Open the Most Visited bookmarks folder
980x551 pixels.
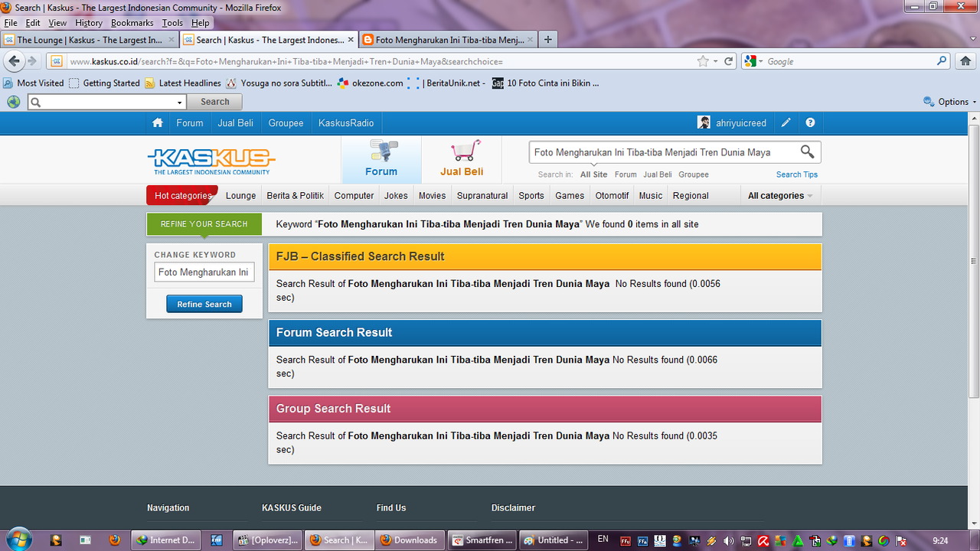[x=34, y=83]
